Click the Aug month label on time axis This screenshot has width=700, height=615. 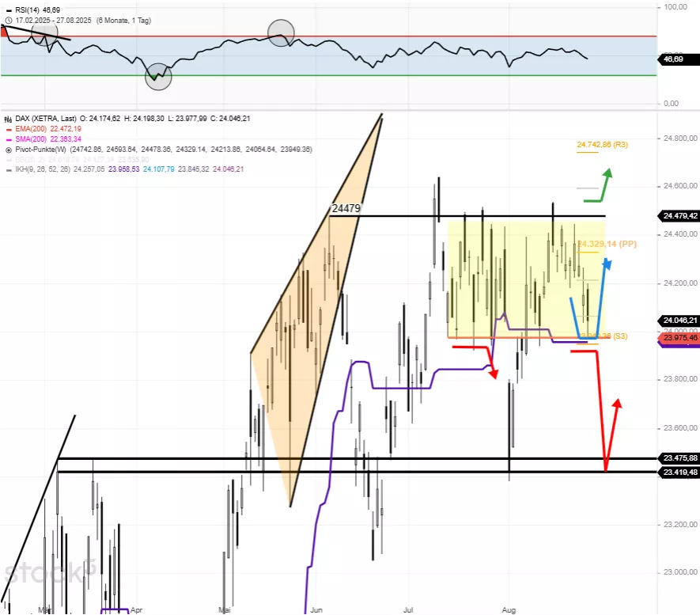coord(509,610)
